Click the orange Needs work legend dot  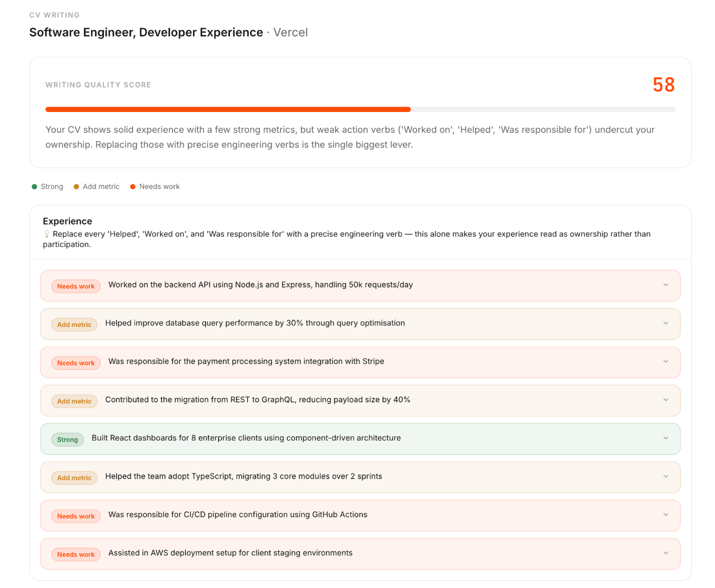[133, 186]
